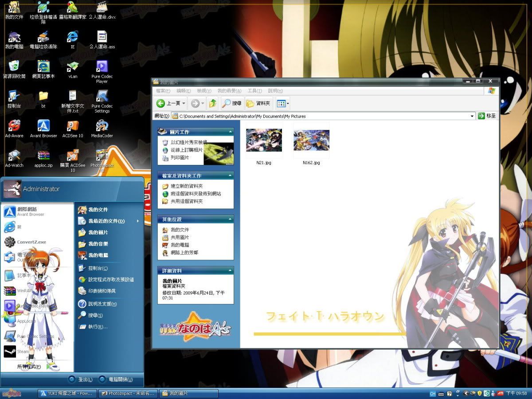Open 資源回收筒 recycle bin on desktop
Viewport: 532px width, 399px height.
(14, 70)
